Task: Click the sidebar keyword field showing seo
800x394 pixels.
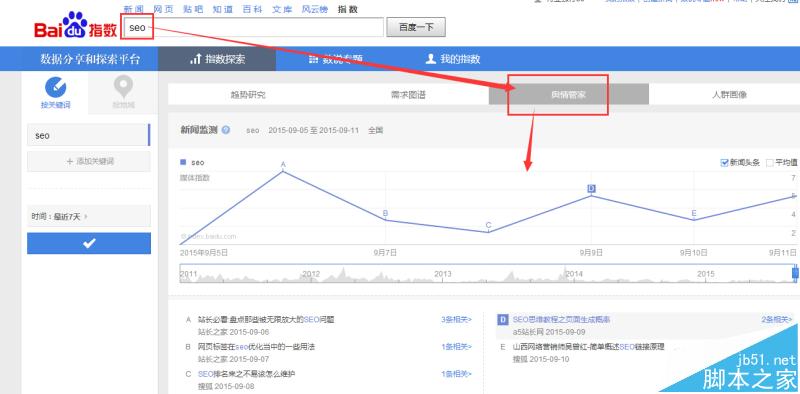Action: (89, 135)
